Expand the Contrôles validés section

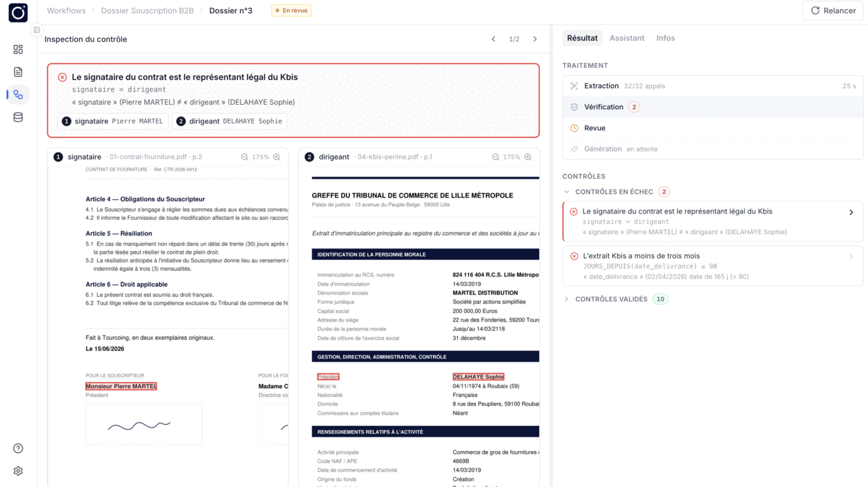pos(566,299)
